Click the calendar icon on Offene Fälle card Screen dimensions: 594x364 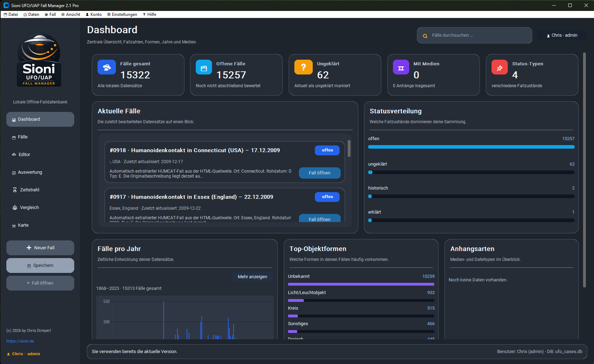(204, 67)
